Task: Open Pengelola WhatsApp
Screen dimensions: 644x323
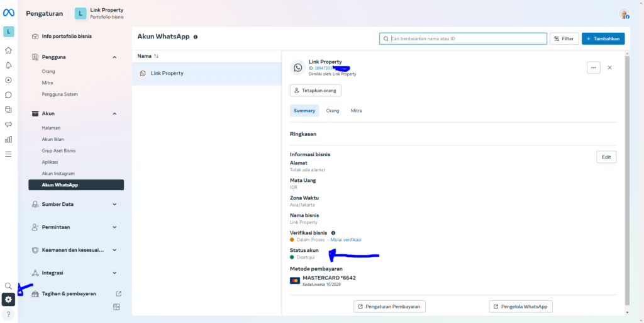Action: click(521, 307)
